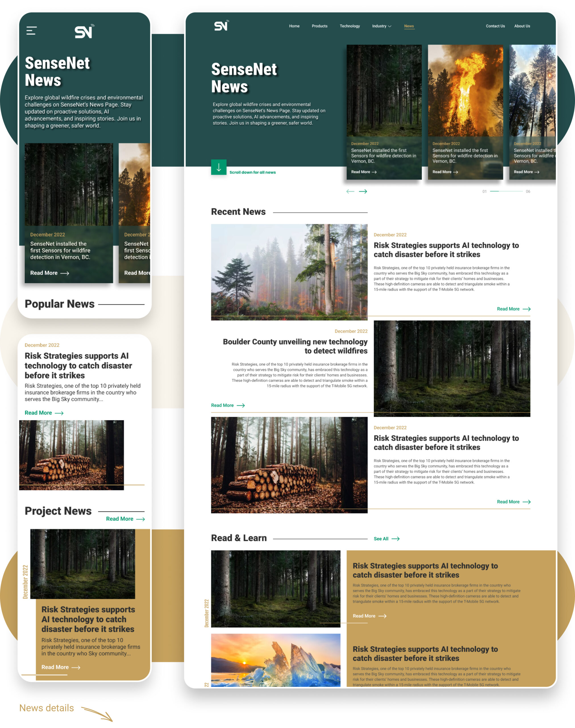Click green scroll-down arrow button

[x=219, y=167]
